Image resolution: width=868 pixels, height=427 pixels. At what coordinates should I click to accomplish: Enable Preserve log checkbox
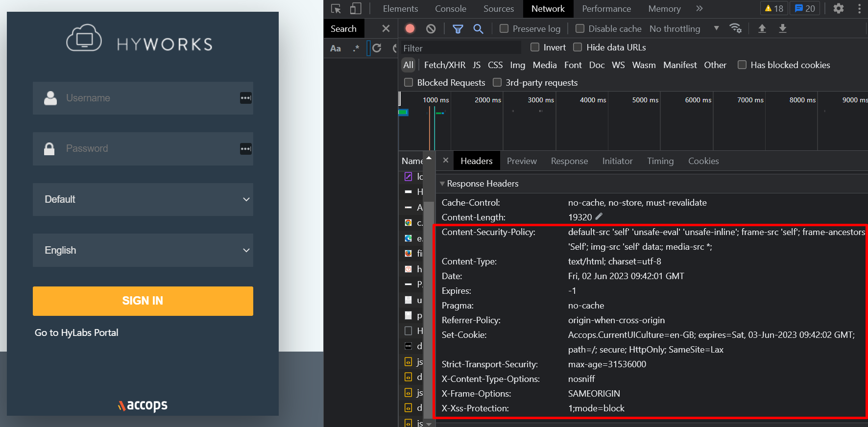504,28
